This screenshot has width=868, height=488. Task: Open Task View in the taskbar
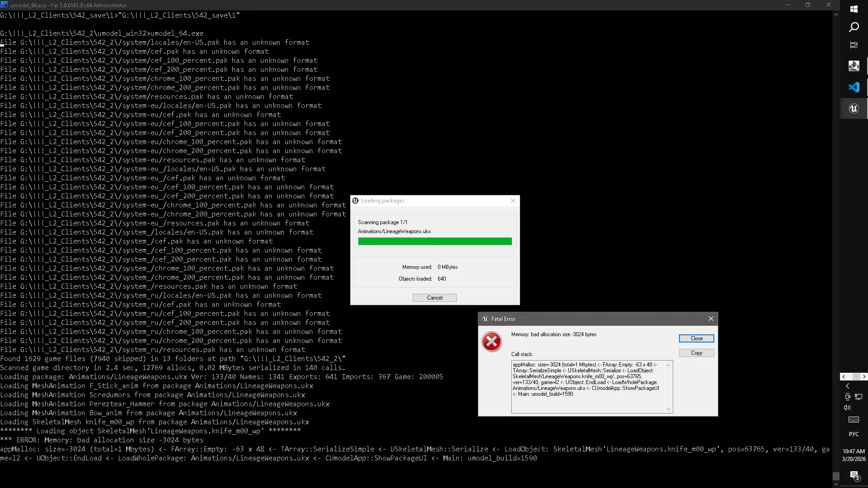pos(854,45)
